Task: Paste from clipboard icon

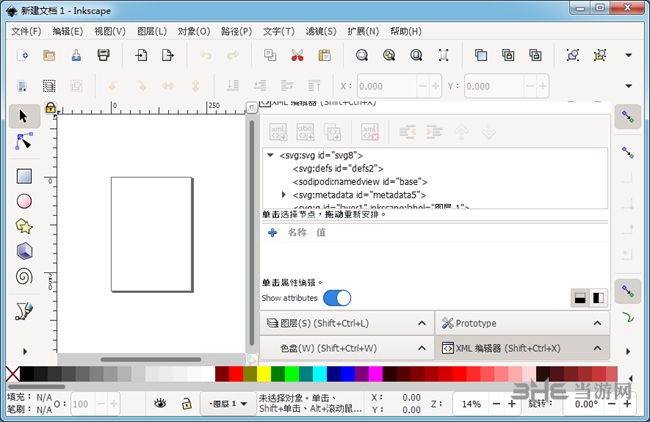Action: (x=324, y=55)
